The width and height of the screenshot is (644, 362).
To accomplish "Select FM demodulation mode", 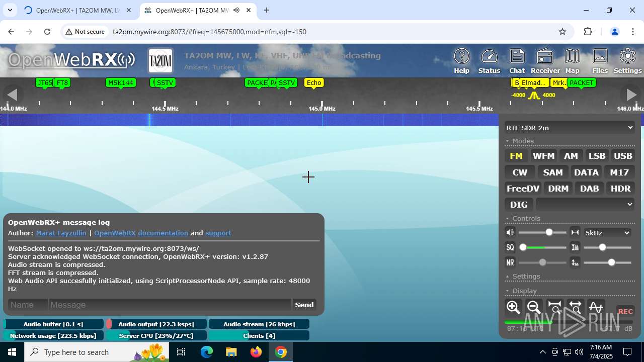I will click(516, 156).
